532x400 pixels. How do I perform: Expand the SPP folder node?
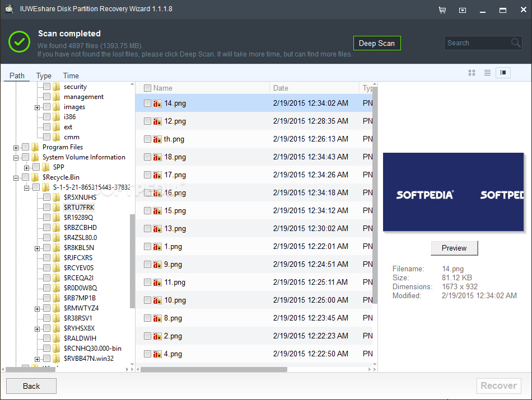coord(27,168)
